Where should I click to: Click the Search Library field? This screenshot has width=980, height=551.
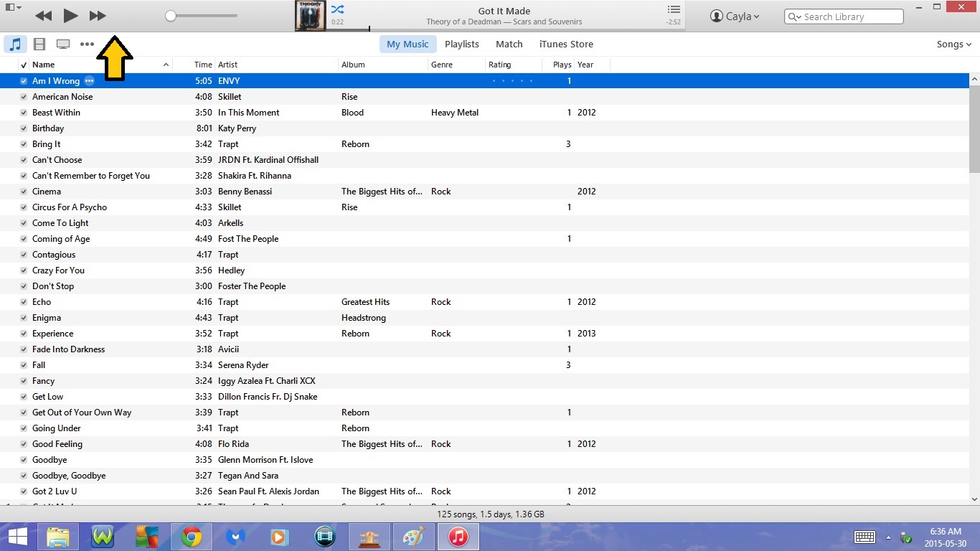[x=844, y=17]
